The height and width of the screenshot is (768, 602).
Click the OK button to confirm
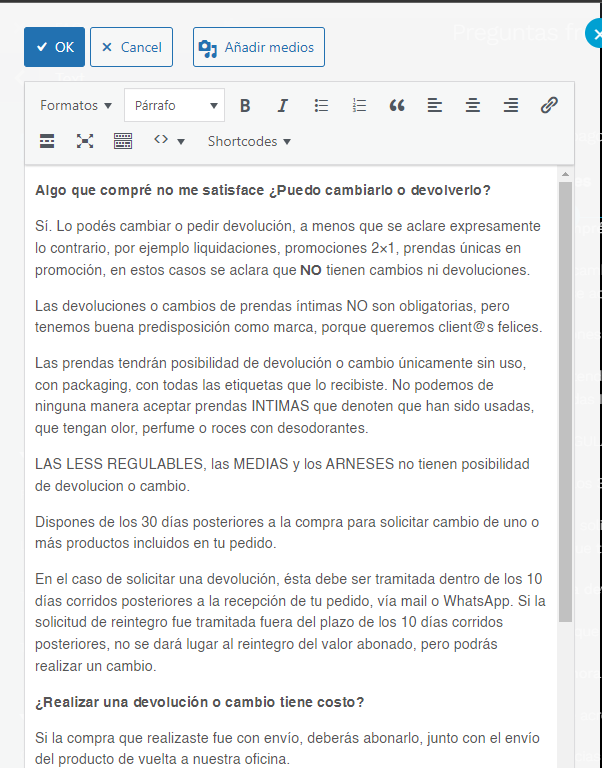54,47
